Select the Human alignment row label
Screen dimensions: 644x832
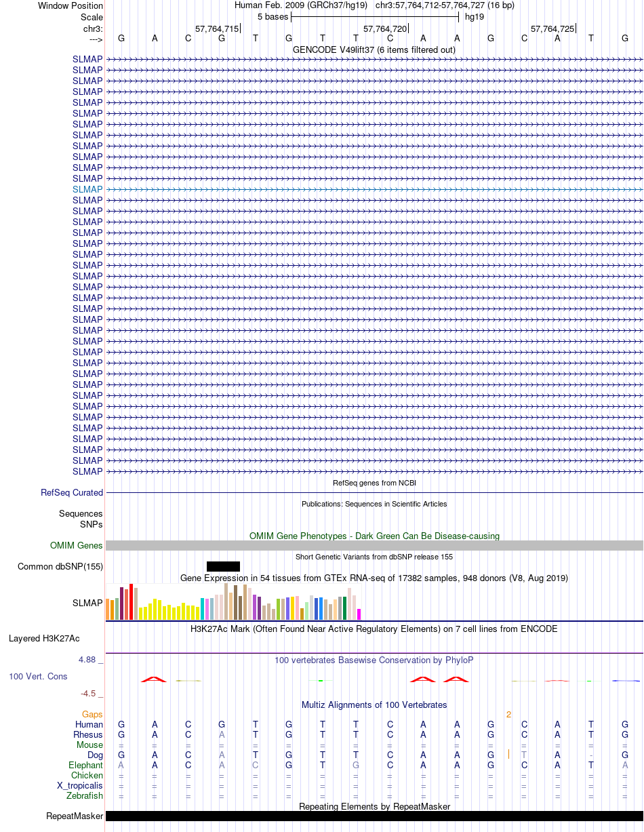[89, 724]
